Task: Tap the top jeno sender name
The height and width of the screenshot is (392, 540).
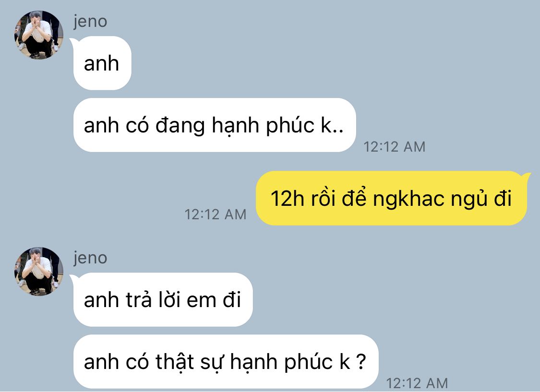Action: (x=90, y=22)
